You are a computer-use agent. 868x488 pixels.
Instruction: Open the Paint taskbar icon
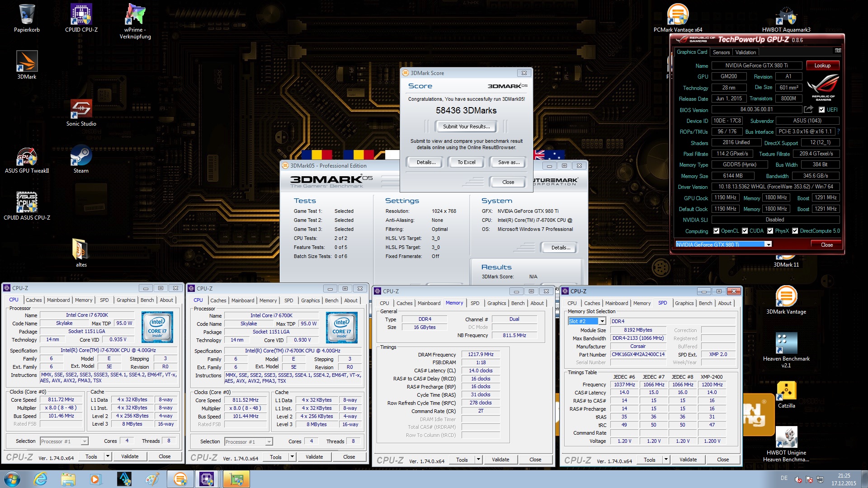[x=152, y=479]
